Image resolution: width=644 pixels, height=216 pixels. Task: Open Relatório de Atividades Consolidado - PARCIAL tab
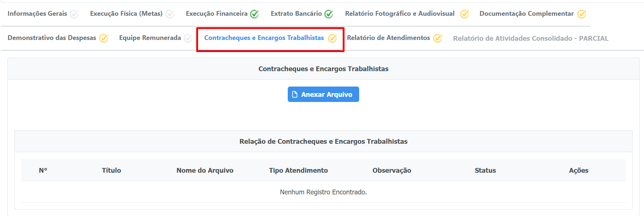click(x=531, y=38)
